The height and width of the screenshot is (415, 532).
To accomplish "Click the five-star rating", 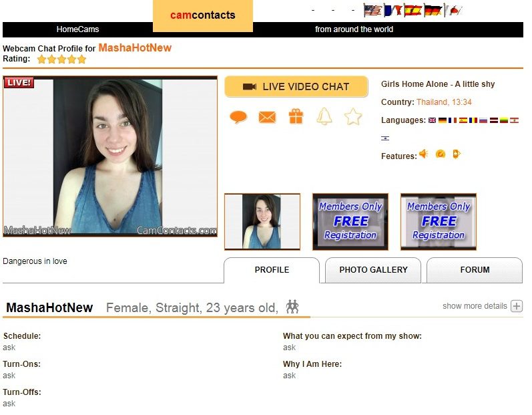I will (x=62, y=59).
